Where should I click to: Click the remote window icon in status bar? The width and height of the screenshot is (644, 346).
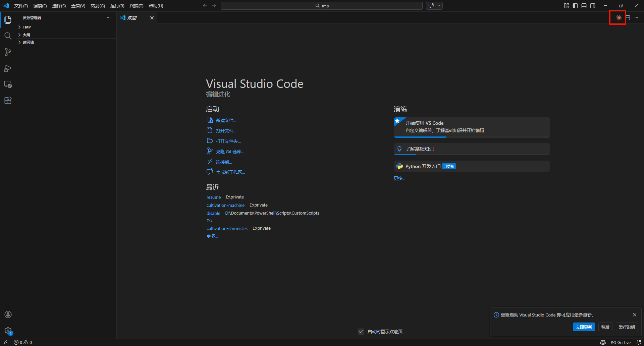[x=5, y=342]
